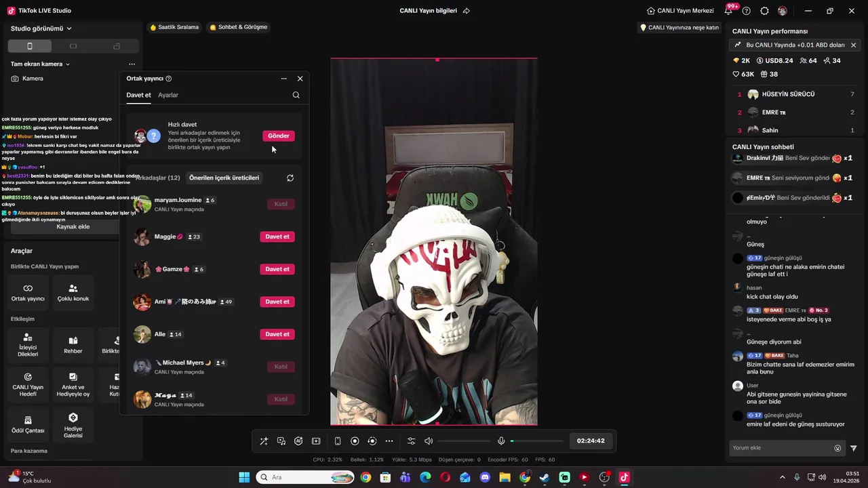Switch to Arkadaşlar (12) tab
Screen dimensions: 868x488
[157, 178]
